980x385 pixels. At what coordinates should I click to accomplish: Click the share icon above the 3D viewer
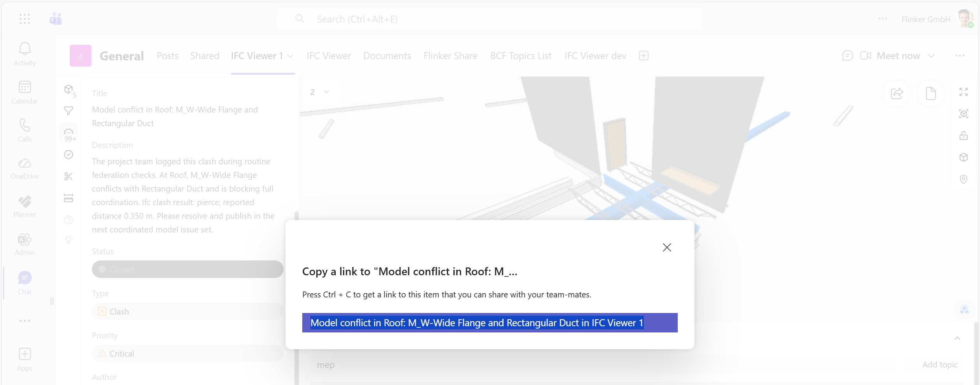pyautogui.click(x=897, y=93)
